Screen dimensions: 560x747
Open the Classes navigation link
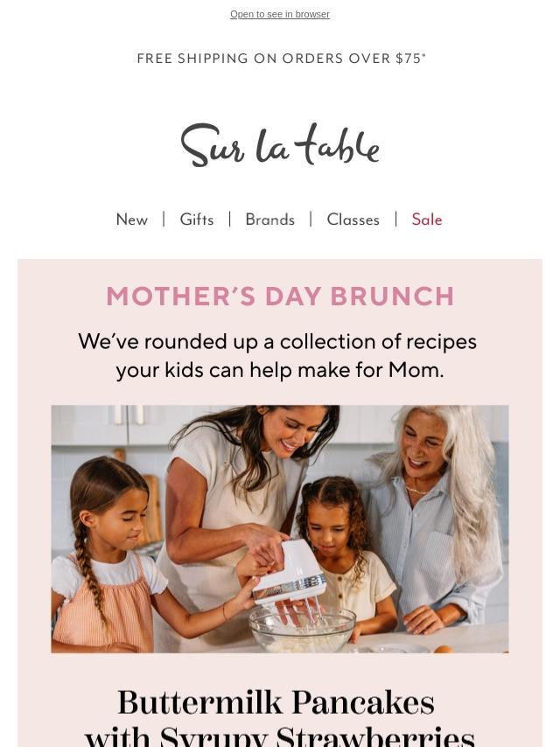(353, 220)
